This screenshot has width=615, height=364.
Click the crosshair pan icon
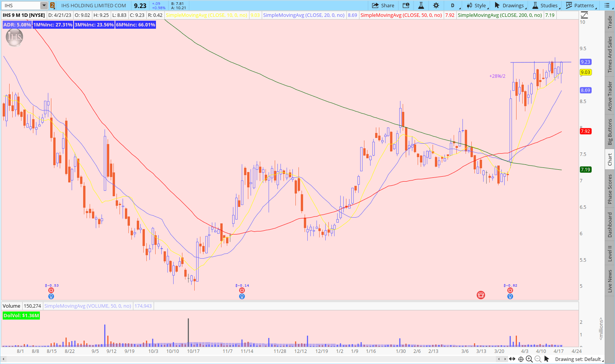(x=521, y=359)
